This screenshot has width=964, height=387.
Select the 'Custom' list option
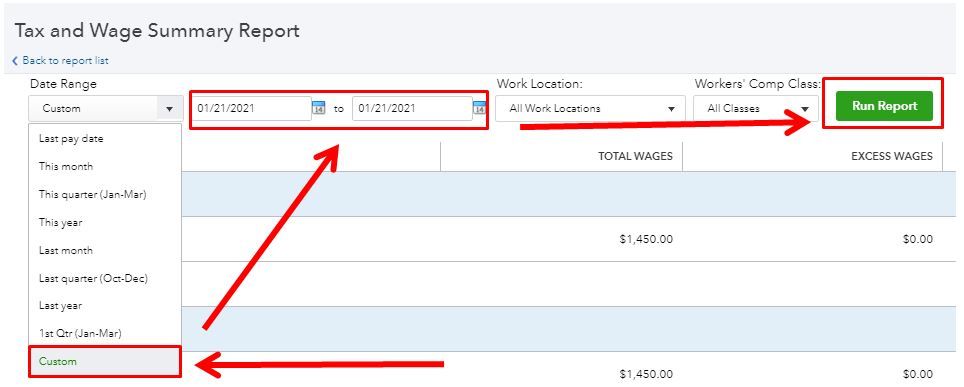105,361
